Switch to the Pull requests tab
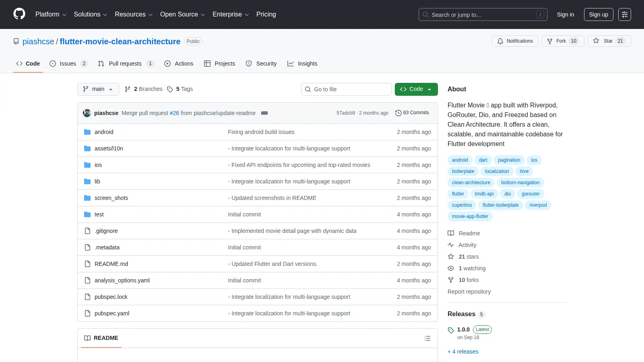The width and height of the screenshot is (644, 362). pyautogui.click(x=126, y=64)
